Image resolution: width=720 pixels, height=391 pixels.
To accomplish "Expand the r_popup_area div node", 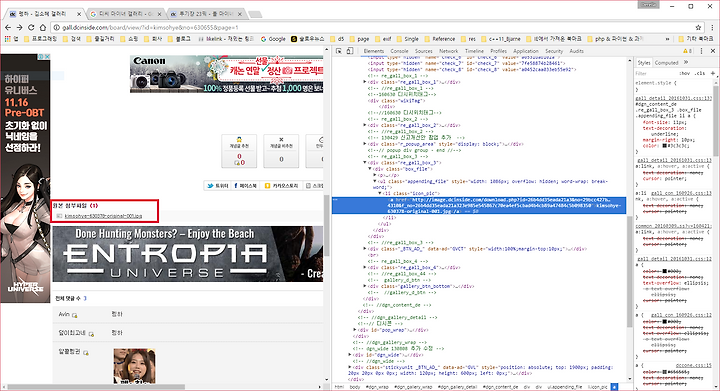I will 365,144.
